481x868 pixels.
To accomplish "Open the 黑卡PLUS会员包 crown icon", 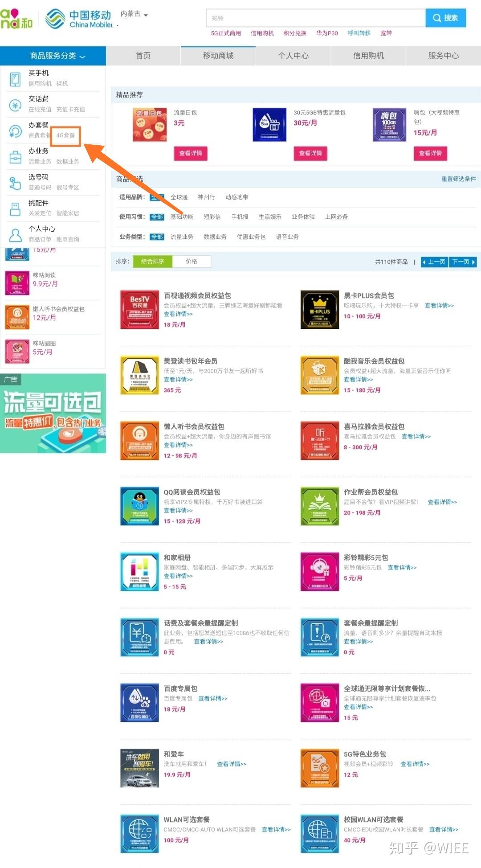I will coord(320,310).
